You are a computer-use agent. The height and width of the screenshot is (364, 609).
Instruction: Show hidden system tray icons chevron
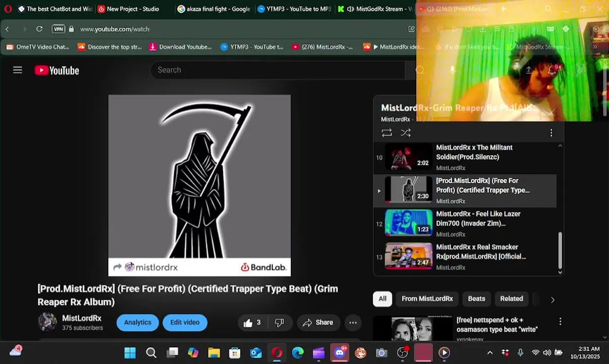tap(490, 352)
